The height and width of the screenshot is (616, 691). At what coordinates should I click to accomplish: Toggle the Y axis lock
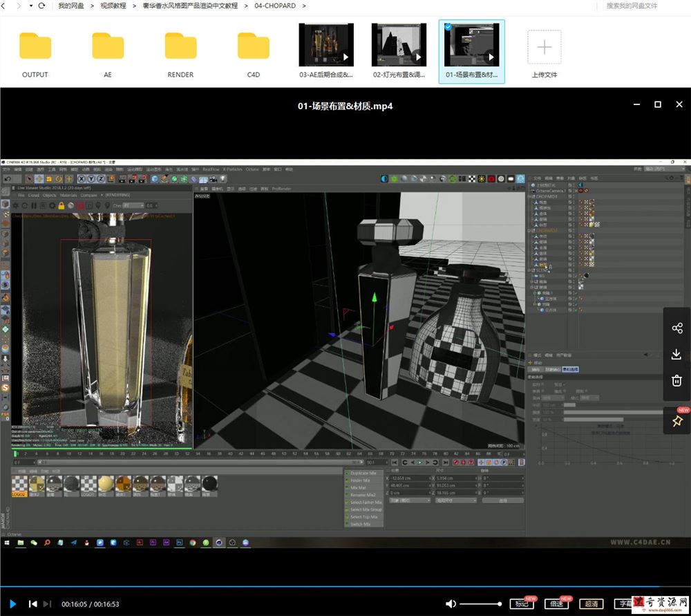click(91, 178)
